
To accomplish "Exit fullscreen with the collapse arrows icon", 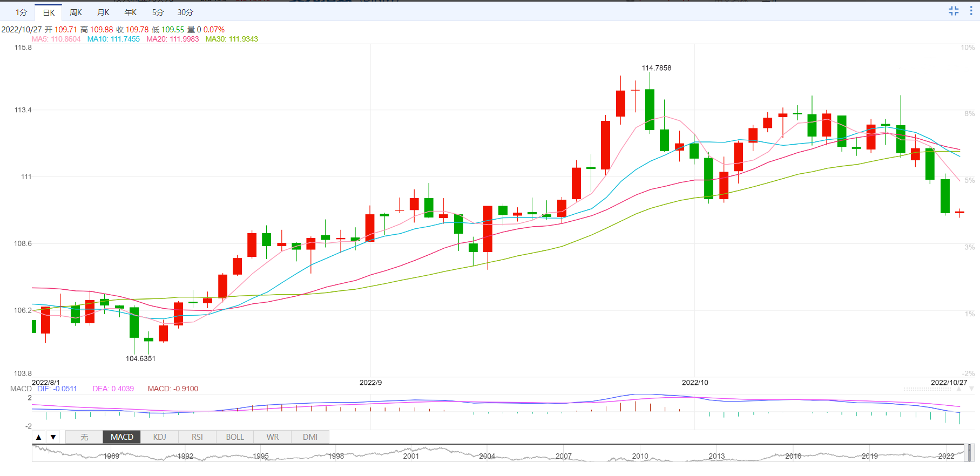I will (954, 11).
